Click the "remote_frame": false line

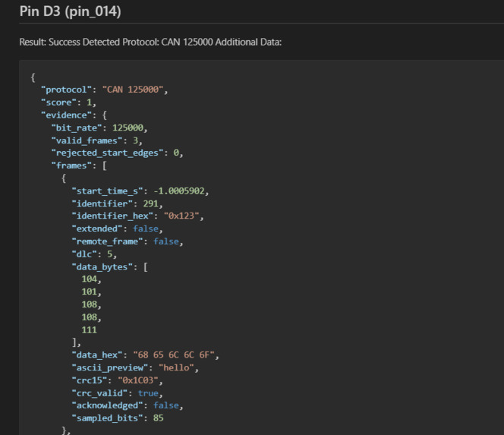pyautogui.click(x=128, y=241)
